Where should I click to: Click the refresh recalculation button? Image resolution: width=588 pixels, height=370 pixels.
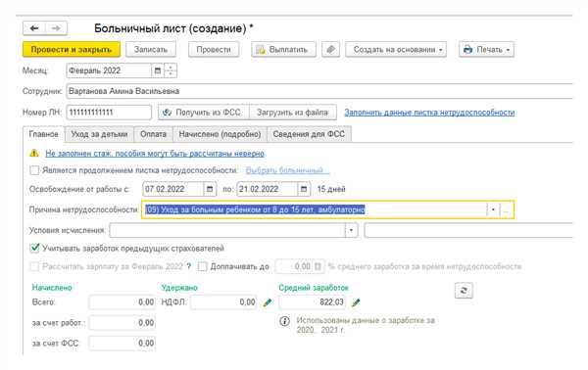pos(464,291)
